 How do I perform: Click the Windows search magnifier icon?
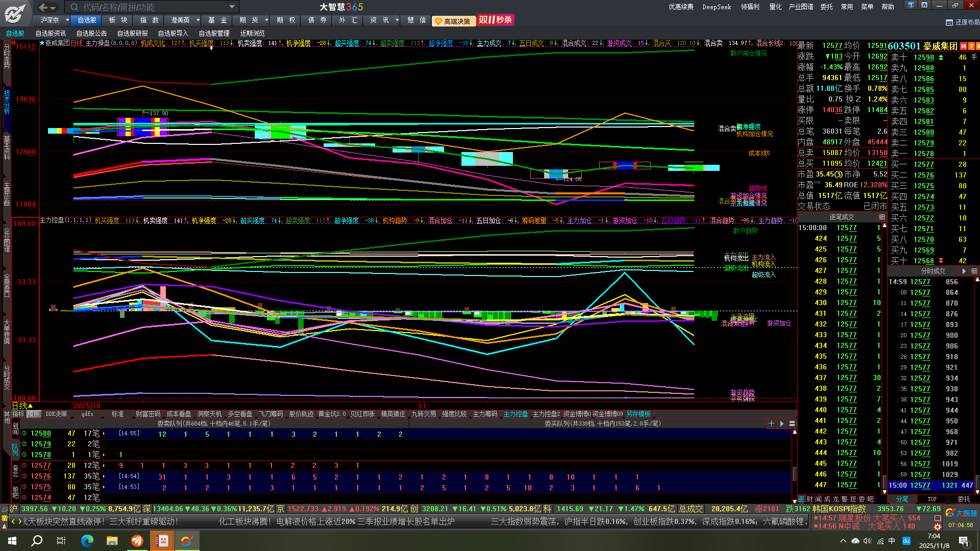click(x=37, y=541)
